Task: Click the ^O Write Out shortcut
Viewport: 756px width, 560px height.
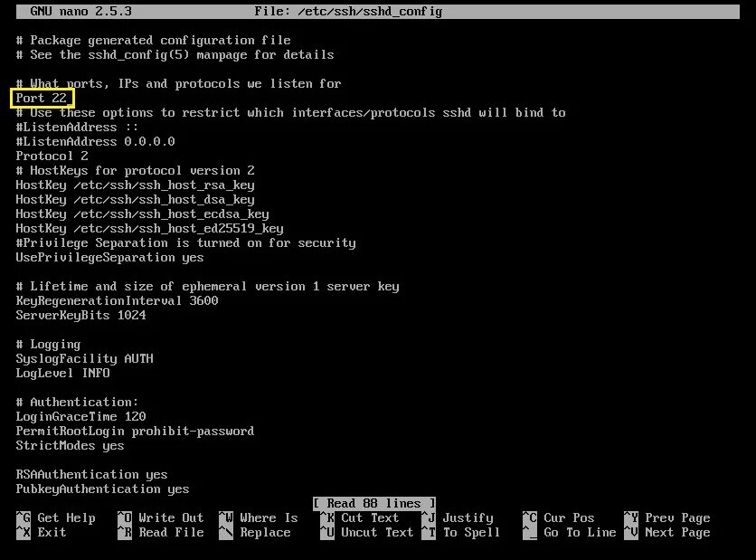Action: [x=161, y=518]
